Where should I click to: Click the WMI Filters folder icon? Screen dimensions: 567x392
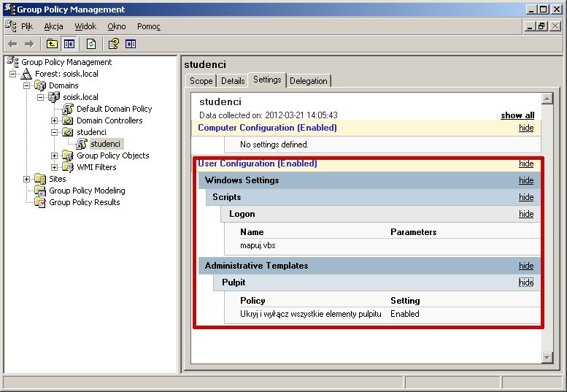point(68,167)
